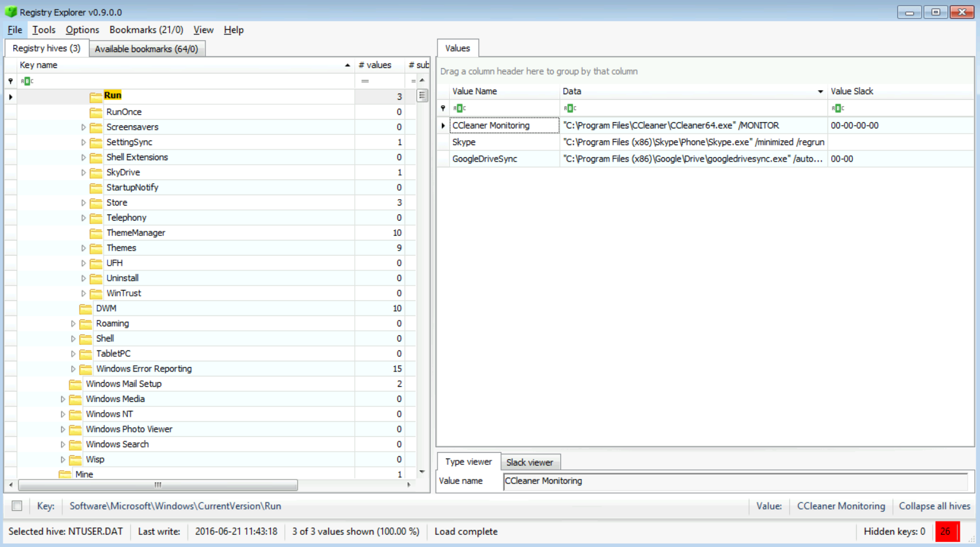Sort by the Value Name column header

point(504,92)
